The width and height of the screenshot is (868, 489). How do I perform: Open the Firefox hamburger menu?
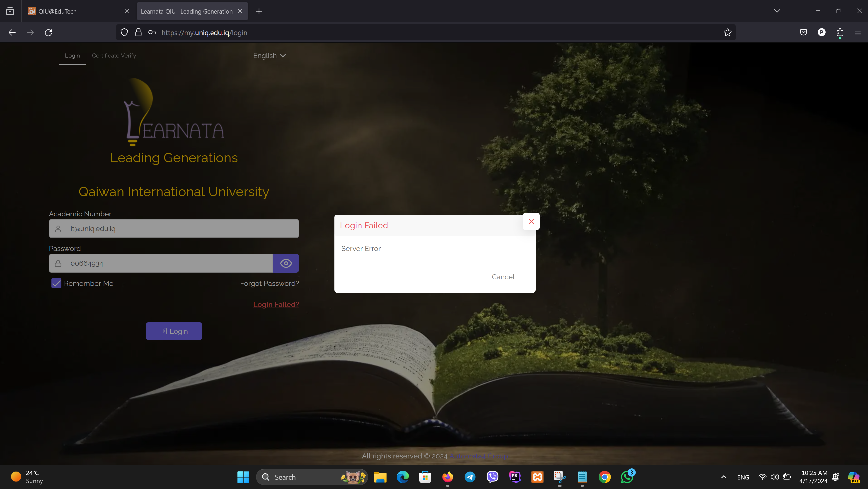[x=858, y=32]
